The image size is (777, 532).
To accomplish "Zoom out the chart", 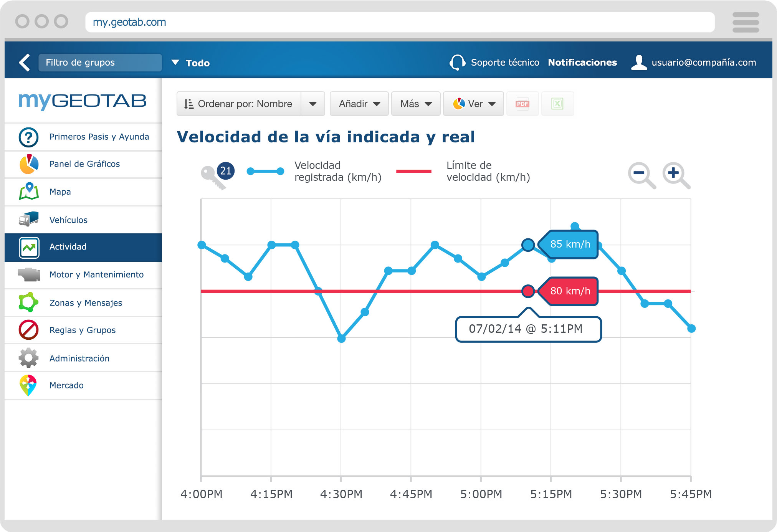I will tap(642, 175).
